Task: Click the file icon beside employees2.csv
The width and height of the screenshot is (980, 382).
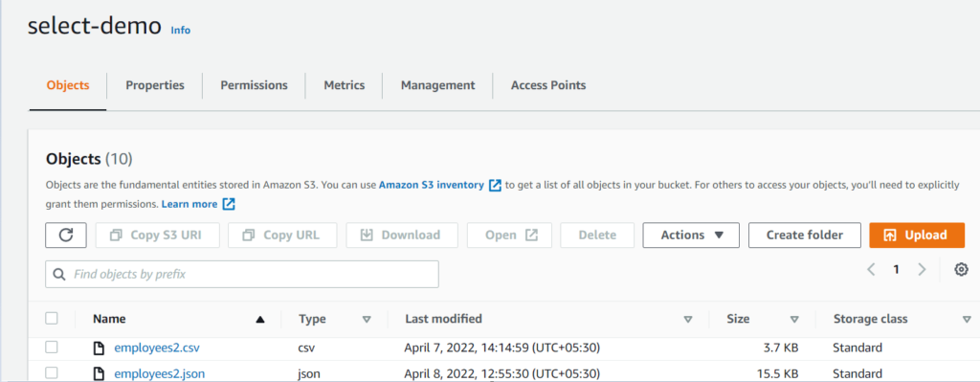Action: [x=99, y=348]
